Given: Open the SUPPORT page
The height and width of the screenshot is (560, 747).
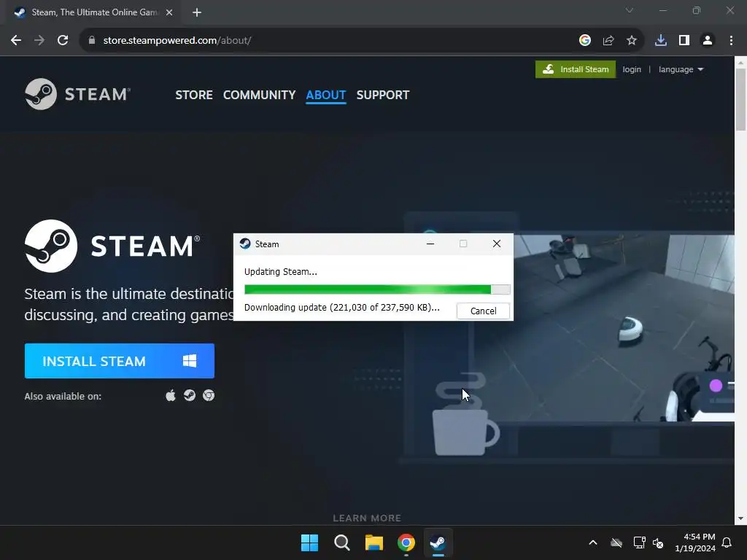Looking at the screenshot, I should pos(382,95).
